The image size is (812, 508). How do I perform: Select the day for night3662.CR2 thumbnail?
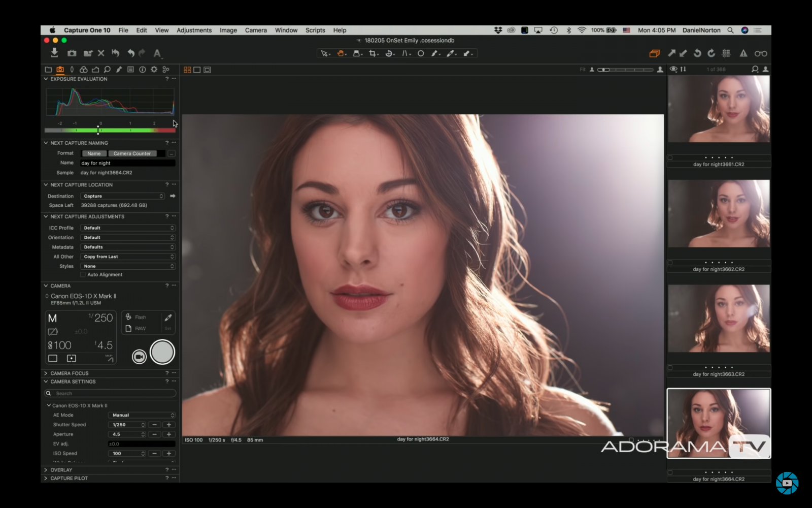pos(719,213)
